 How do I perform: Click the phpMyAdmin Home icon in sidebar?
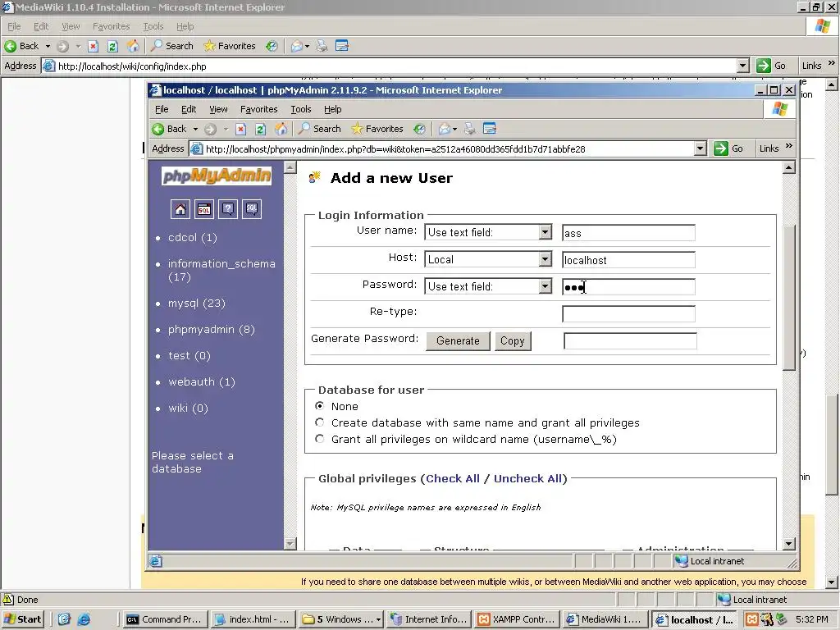tap(180, 209)
